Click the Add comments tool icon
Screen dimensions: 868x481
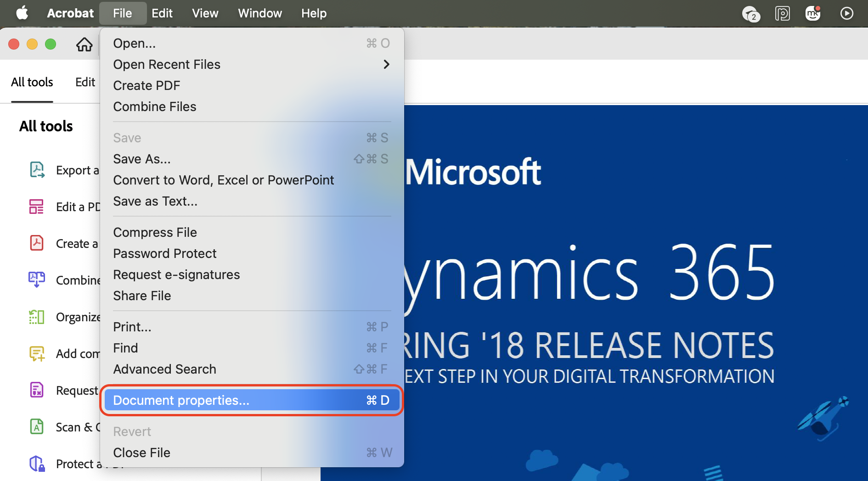tap(36, 353)
